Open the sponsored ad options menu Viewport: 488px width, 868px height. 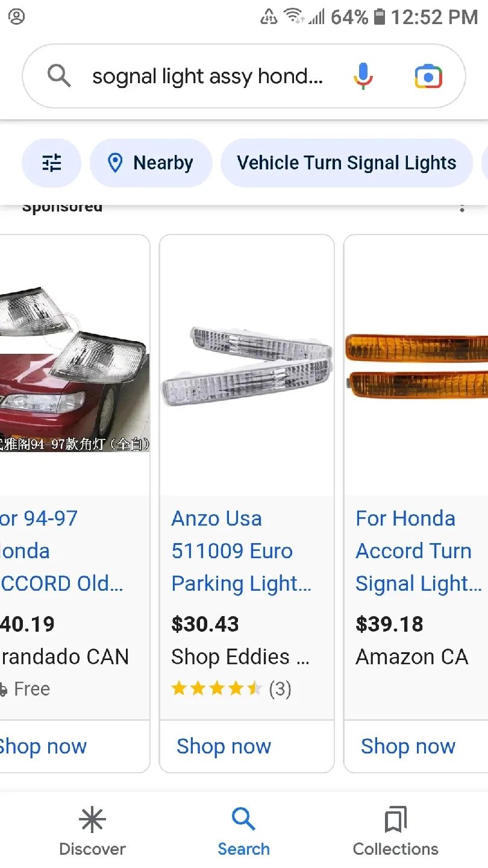click(462, 208)
